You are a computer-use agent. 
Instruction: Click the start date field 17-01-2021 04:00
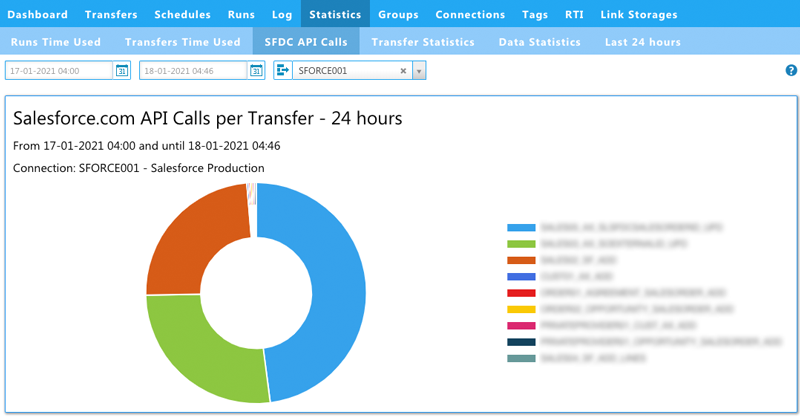pos(59,70)
